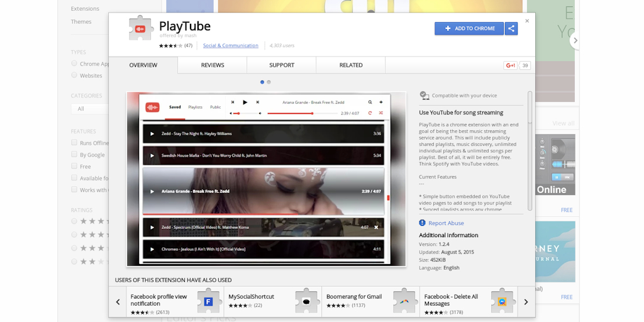
Task: Click the MySocialShortcut puzzle icon
Action: point(307,302)
